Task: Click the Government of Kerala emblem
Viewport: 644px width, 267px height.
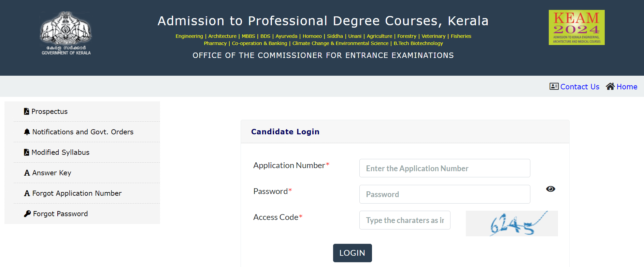Action: click(66, 33)
